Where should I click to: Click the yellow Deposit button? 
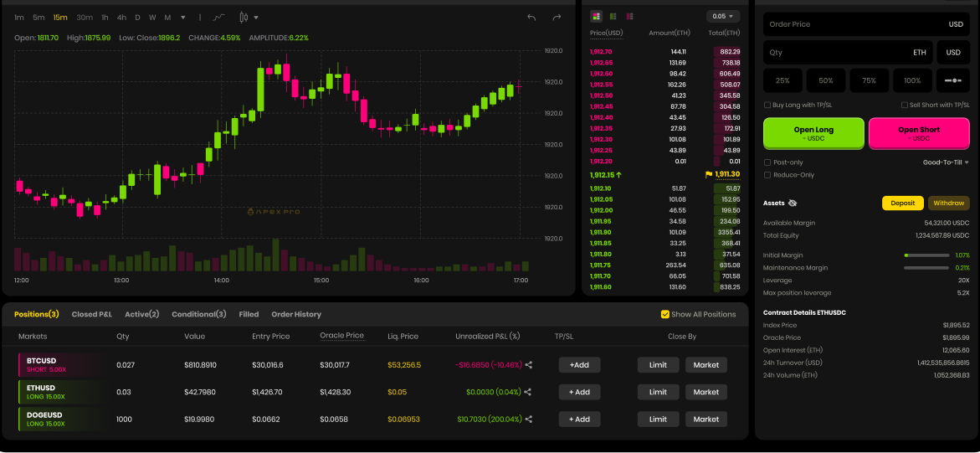tap(902, 203)
